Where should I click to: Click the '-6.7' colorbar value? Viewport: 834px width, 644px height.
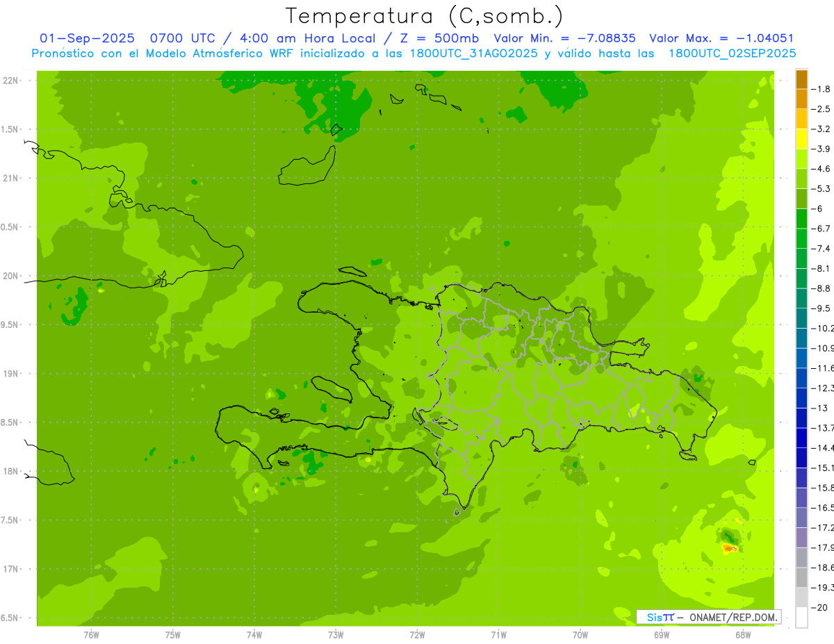(821, 229)
